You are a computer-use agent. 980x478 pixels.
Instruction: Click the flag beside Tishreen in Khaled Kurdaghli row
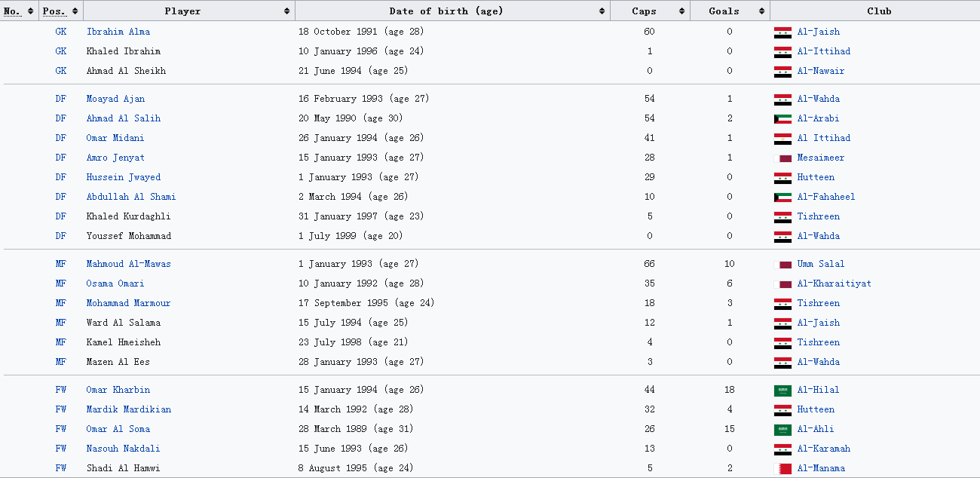782,217
